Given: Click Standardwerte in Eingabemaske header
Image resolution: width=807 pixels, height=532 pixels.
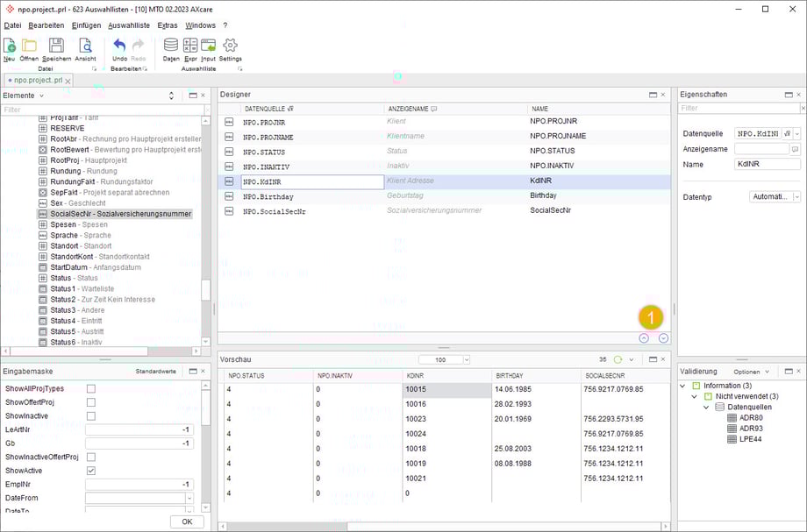Looking at the screenshot, I should point(156,371).
